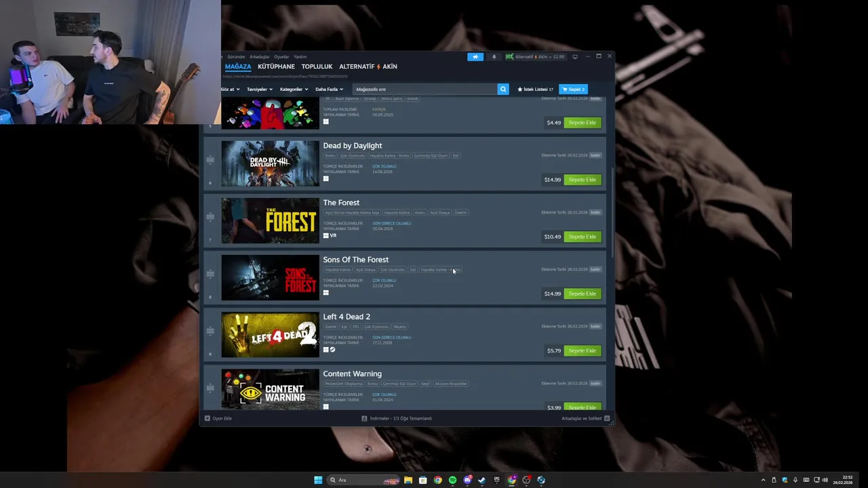Show hidden icons in system tray
Image resolution: width=868 pixels, height=488 pixels.
click(x=763, y=480)
